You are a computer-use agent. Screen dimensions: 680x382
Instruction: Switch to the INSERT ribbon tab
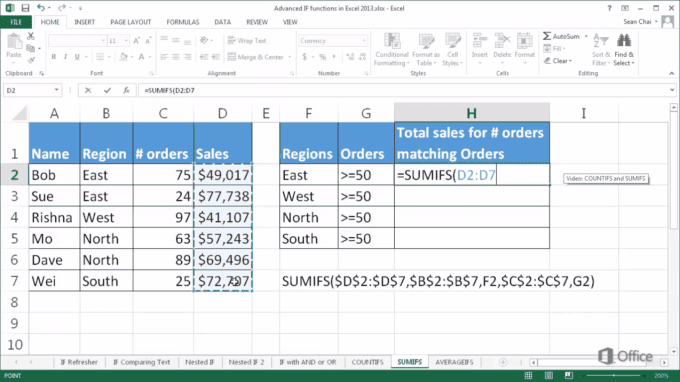point(85,22)
